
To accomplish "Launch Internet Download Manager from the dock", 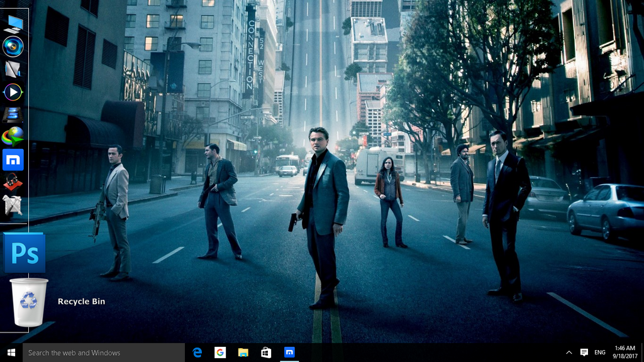I will (13, 136).
